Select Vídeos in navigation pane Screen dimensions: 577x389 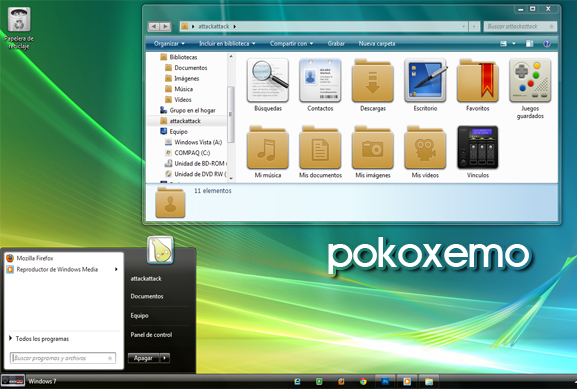(183, 100)
